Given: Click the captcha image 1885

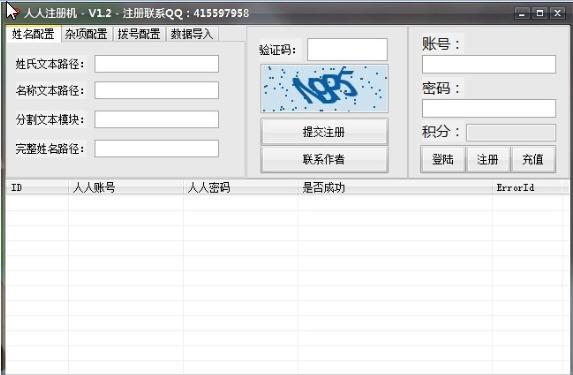Looking at the screenshot, I should (x=325, y=88).
